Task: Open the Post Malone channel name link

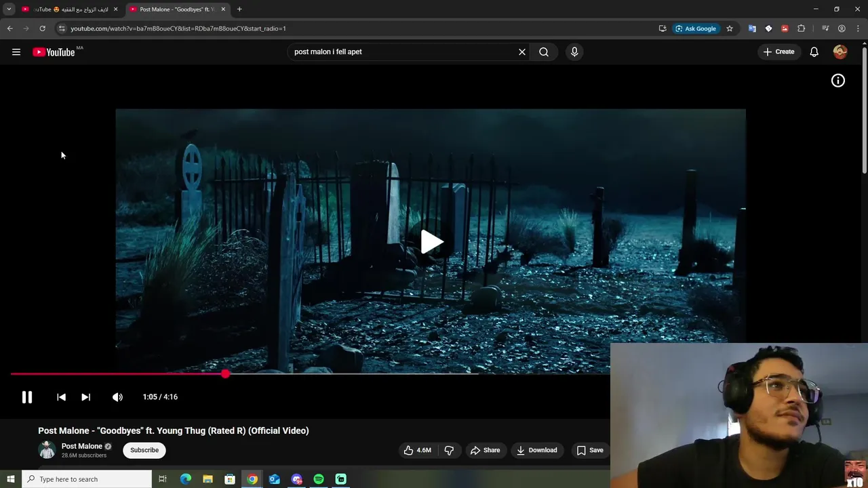Action: 82,446
